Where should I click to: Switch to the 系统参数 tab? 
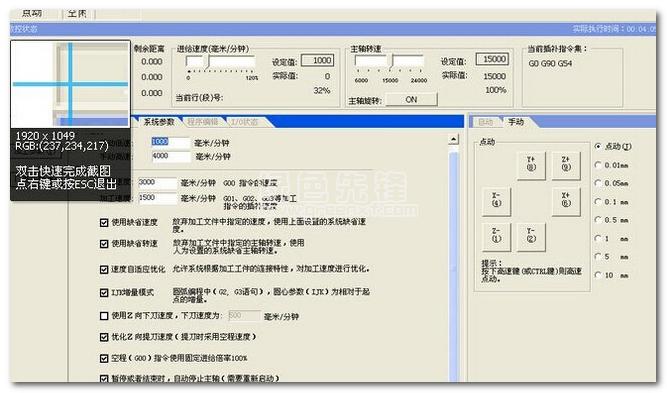[158, 122]
